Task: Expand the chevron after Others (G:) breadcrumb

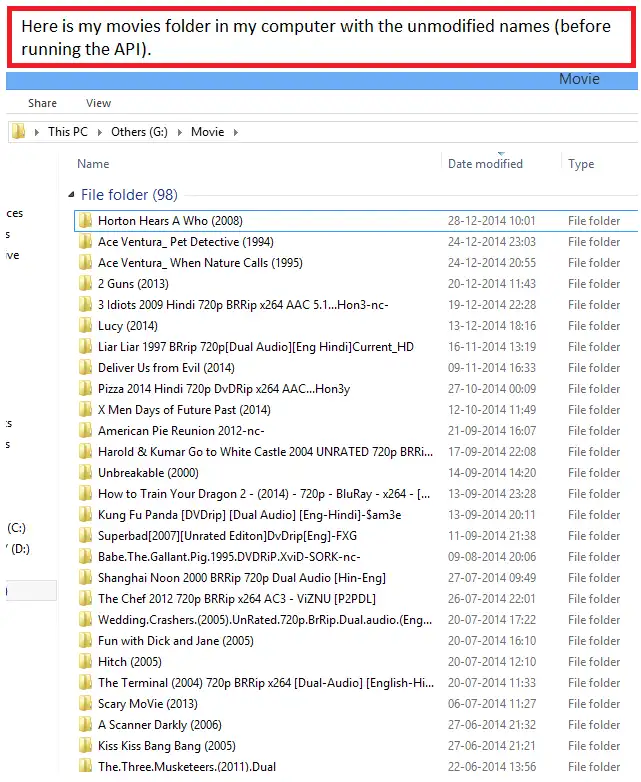Action: [x=180, y=132]
